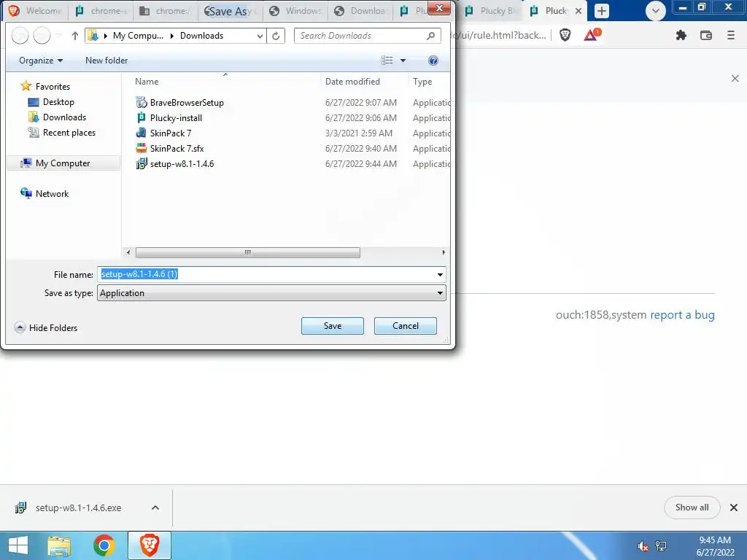
Task: Open the view options dropdown arrow
Action: [403, 61]
